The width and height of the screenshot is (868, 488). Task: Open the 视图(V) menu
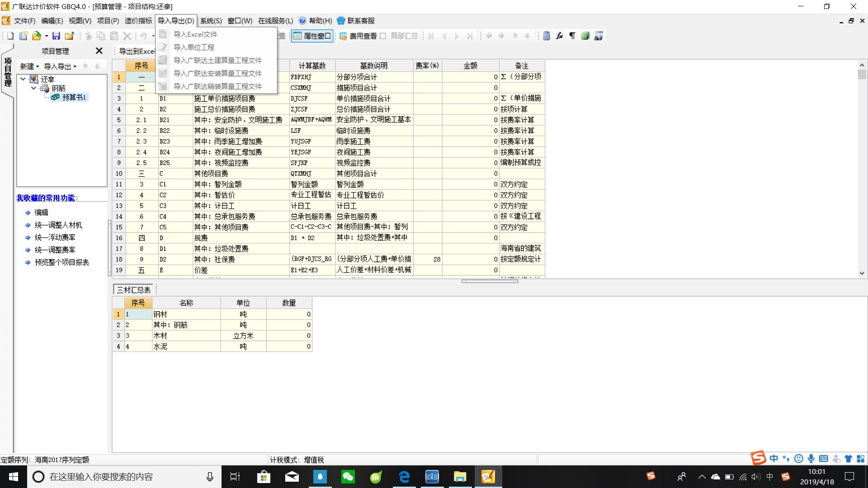(80, 21)
